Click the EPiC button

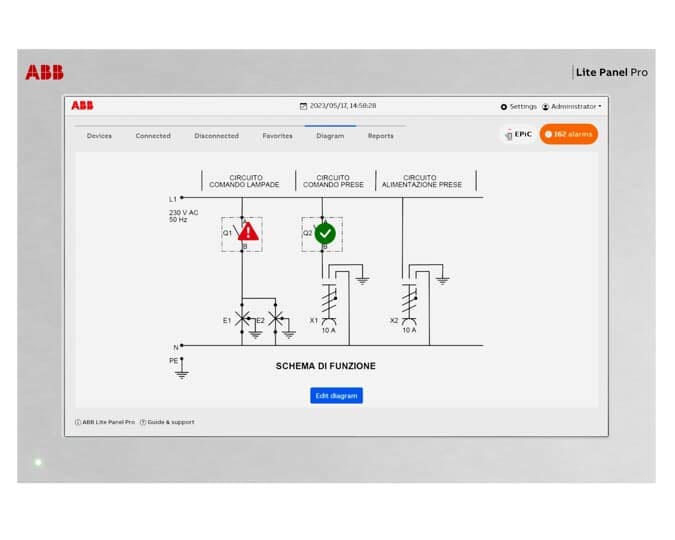tap(518, 134)
